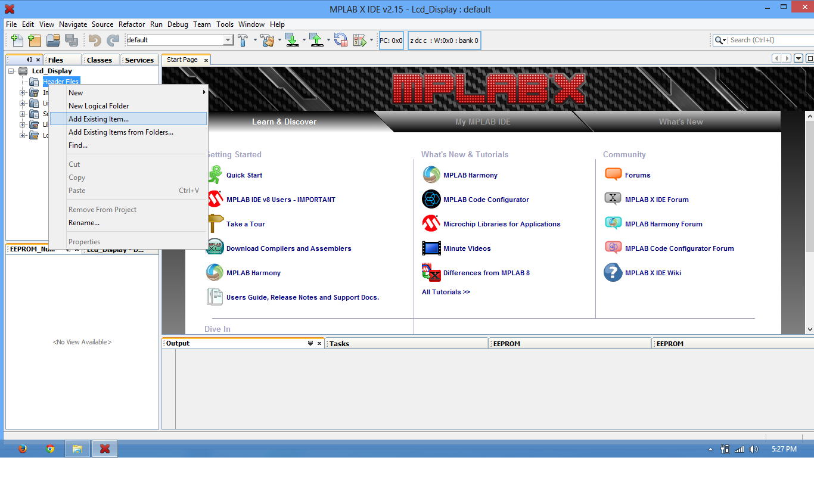Viewport: 814px width, 504px height.
Task: Open the What's New tab
Action: tap(681, 122)
